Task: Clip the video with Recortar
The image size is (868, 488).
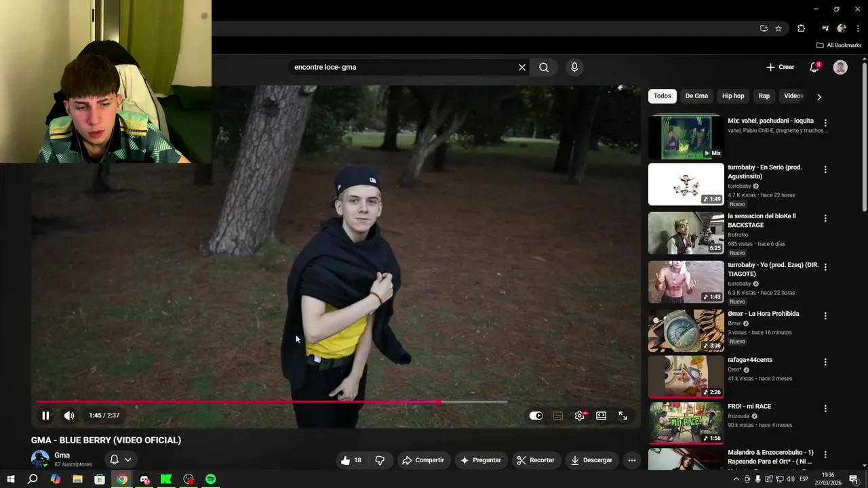Action: (536, 460)
